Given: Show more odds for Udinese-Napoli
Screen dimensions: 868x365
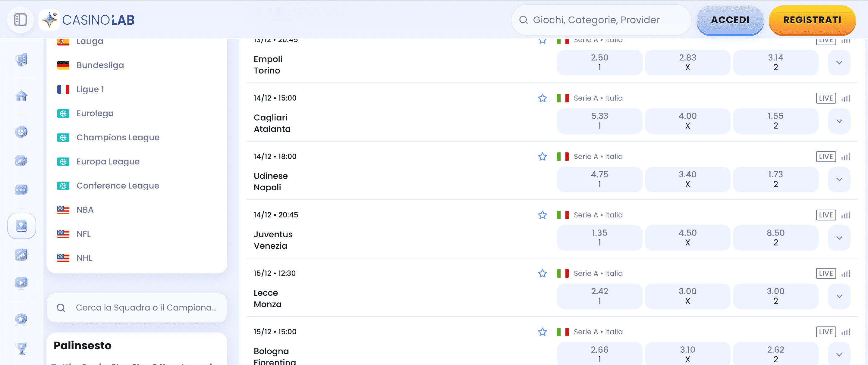Looking at the screenshot, I should 839,179.
